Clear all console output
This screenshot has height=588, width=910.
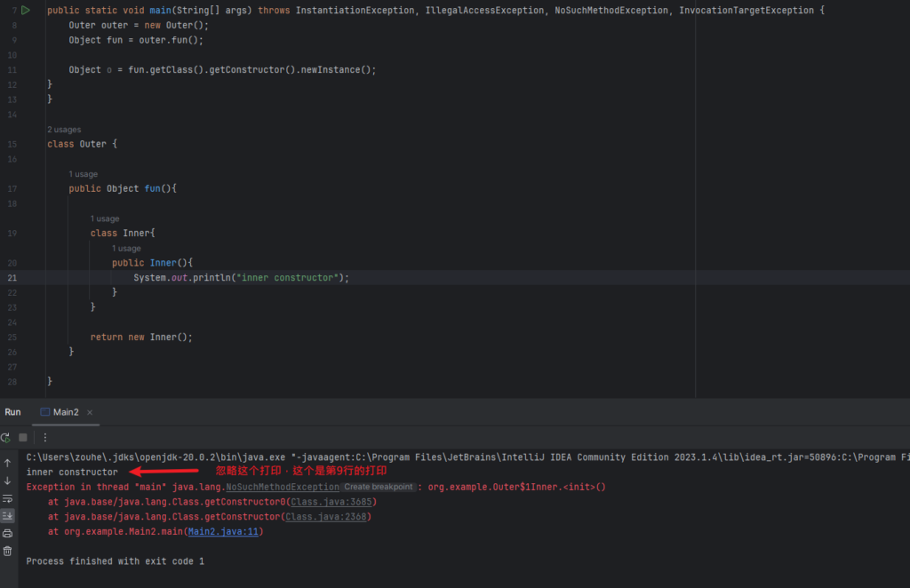coord(7,551)
